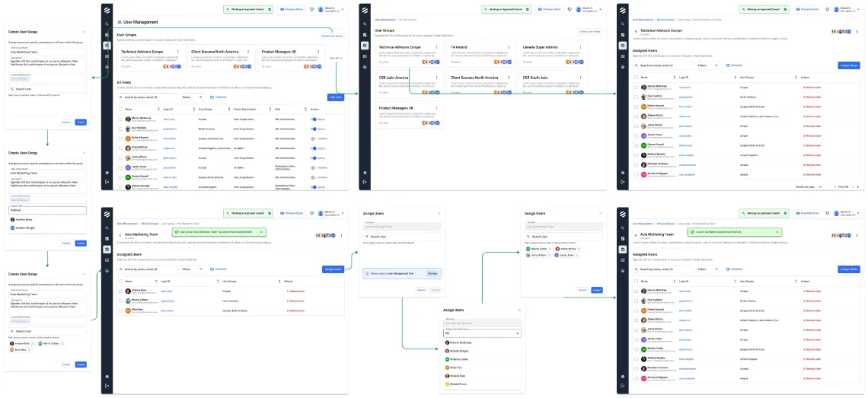Image resolution: width=868 pixels, height=398 pixels.
Task: Click All User Groups breadcrumb on Technical Advisors Europe screen
Action: [666, 19]
